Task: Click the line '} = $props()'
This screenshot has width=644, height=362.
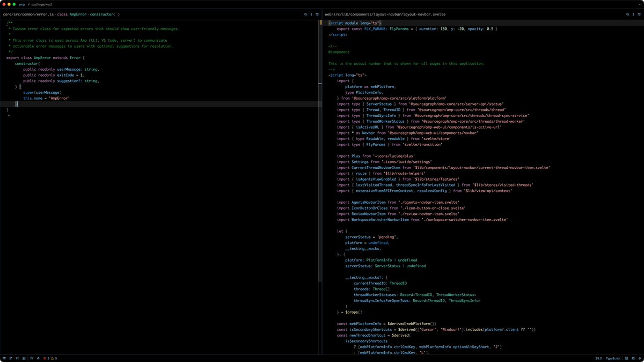Action: 350,312
